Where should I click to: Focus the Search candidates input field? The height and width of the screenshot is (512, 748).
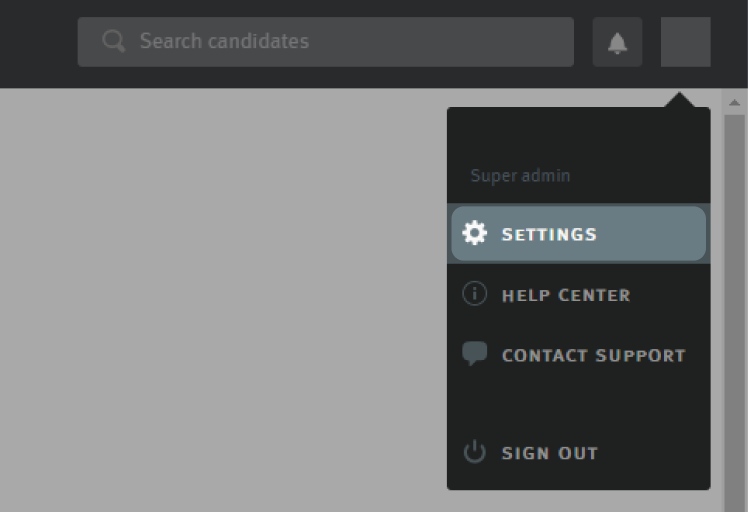point(340,42)
